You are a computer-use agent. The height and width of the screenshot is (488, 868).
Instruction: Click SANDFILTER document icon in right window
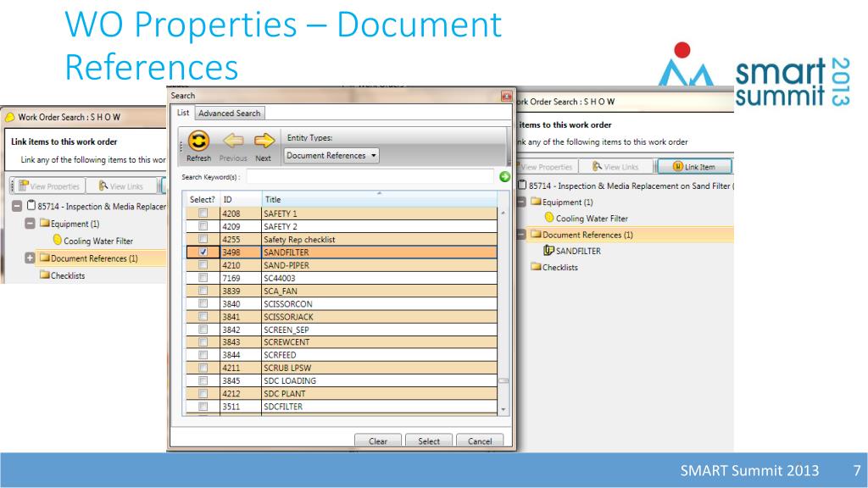pyautogui.click(x=548, y=251)
